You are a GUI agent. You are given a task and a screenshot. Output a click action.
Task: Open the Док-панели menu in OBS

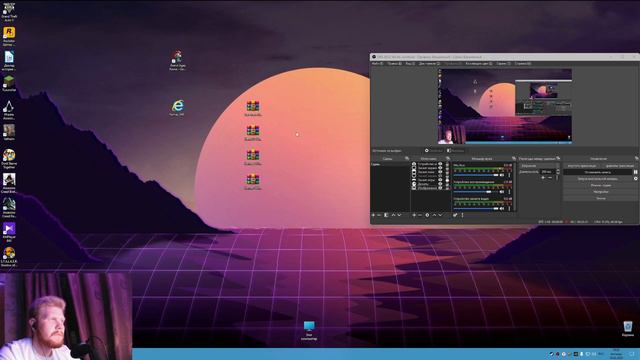pos(429,64)
